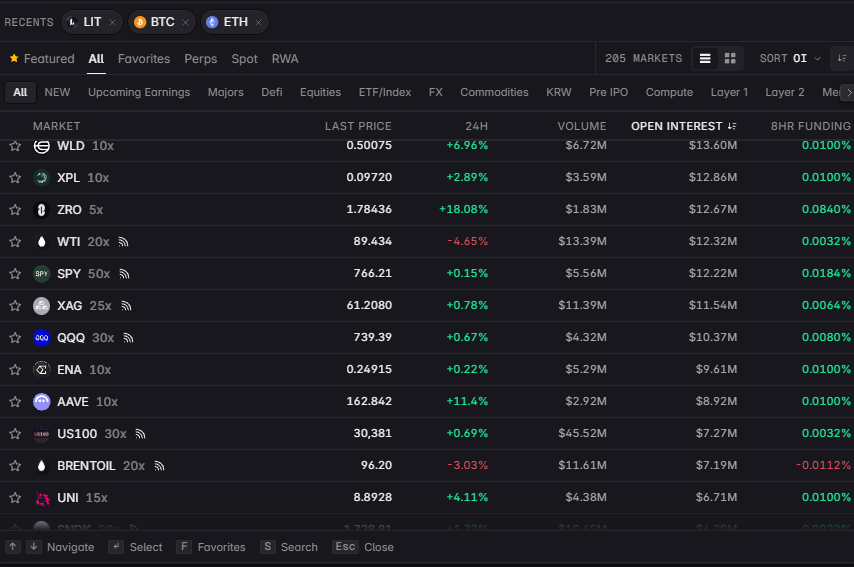Switch to grid view layout
This screenshot has width=854, height=567.
[x=730, y=58]
